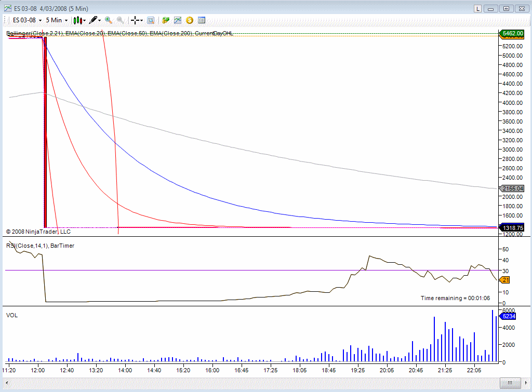The width and height of the screenshot is (532, 392).
Task: Click the L link button in title bar
Action: pyautogui.click(x=478, y=9)
